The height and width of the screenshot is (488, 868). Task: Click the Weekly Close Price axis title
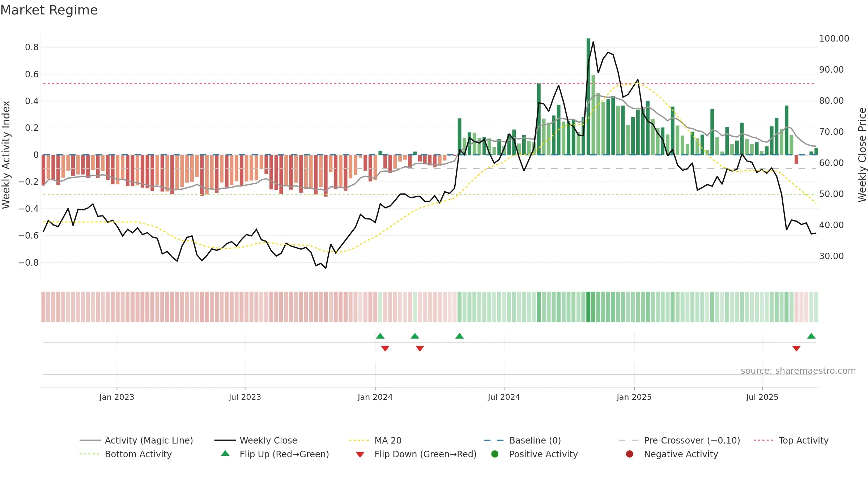[862, 155]
